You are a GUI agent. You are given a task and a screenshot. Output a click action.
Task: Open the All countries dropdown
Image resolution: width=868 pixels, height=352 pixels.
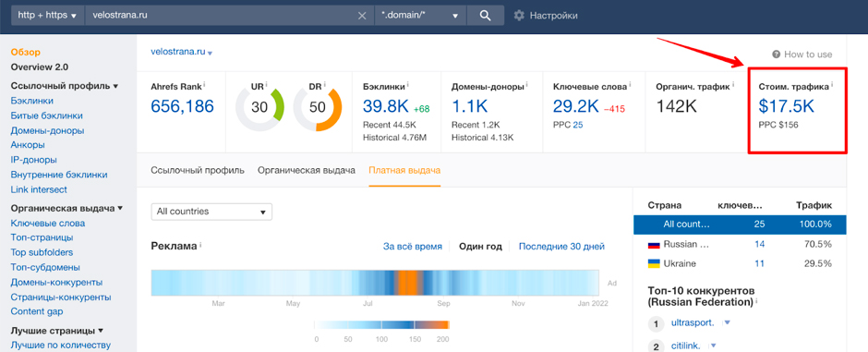(x=211, y=212)
